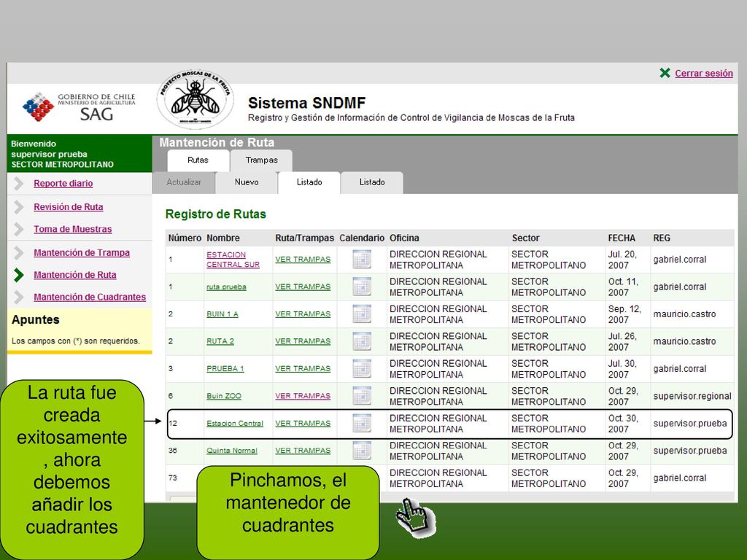Click arrow icon beside Mantención de Cuadrantes
Screen dimensions: 747x560
[18, 297]
